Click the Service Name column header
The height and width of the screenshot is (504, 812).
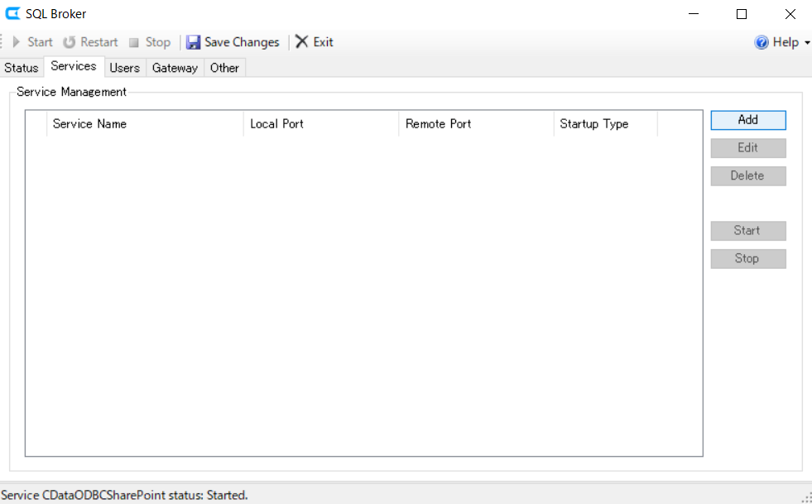89,123
